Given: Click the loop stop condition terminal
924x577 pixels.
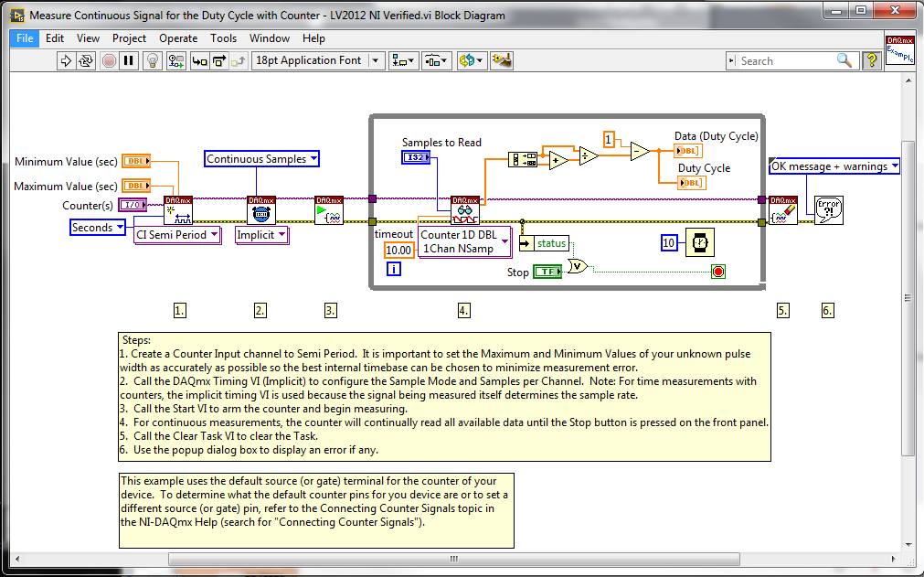Looking at the screenshot, I should tap(718, 272).
